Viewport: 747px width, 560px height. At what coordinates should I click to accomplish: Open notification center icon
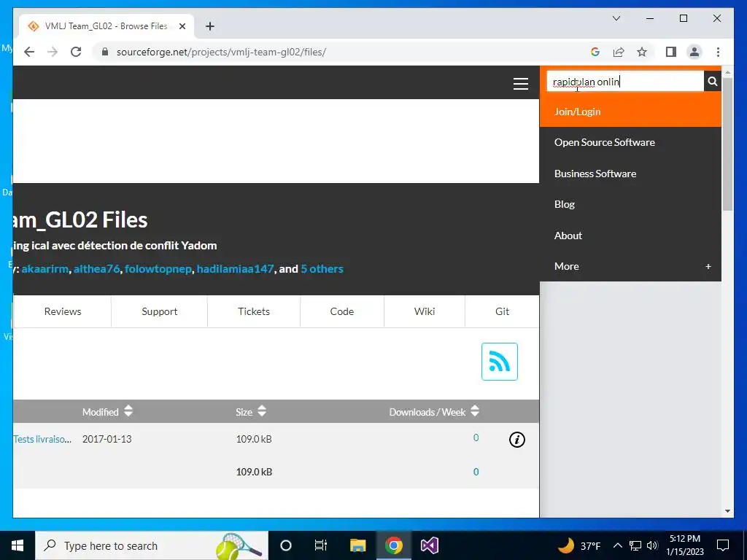(x=723, y=545)
